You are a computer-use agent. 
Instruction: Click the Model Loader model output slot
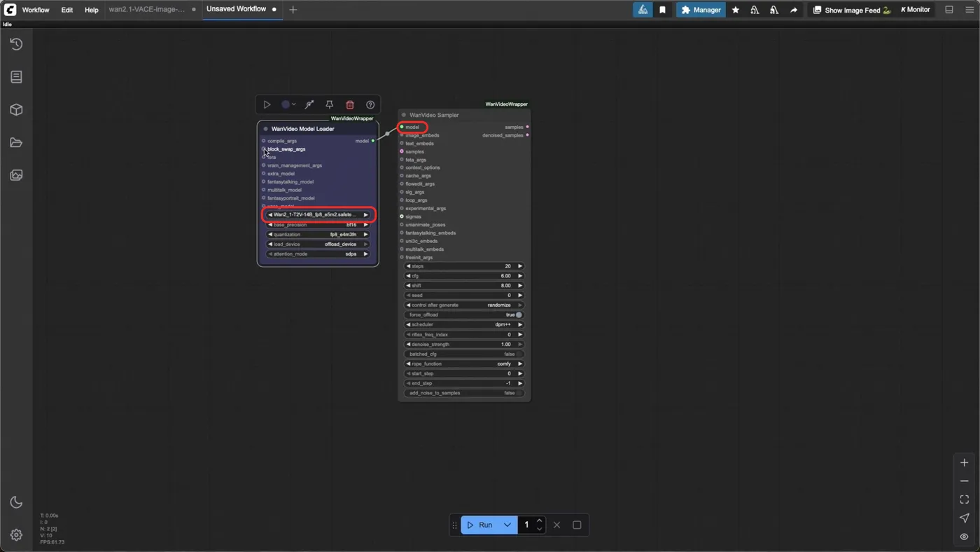point(372,141)
